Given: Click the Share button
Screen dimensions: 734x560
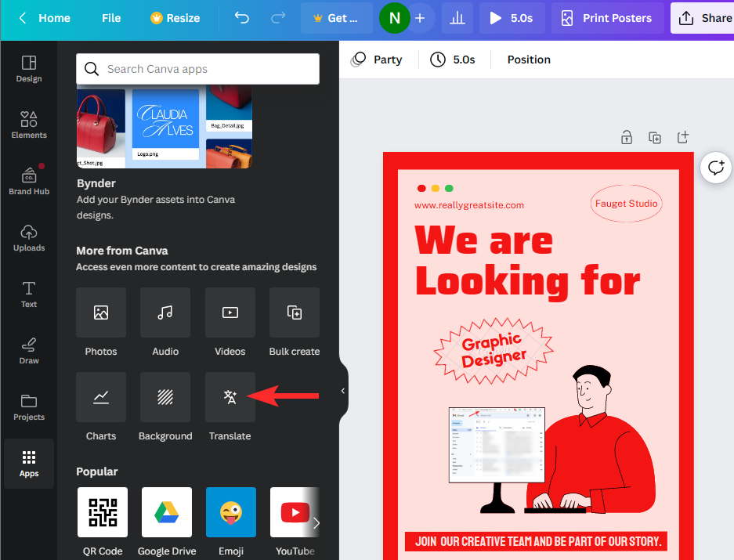Looking at the screenshot, I should [703, 18].
